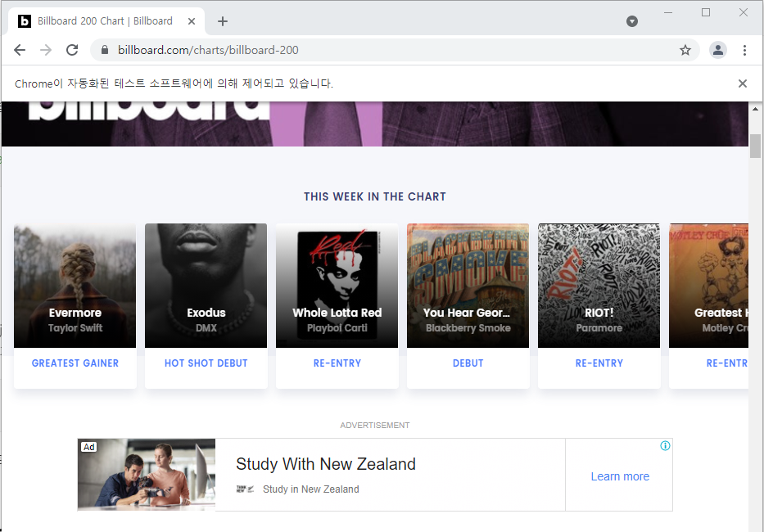This screenshot has width=764, height=532.
Task: Click the Billboard favicon in the tab
Action: coord(25,21)
